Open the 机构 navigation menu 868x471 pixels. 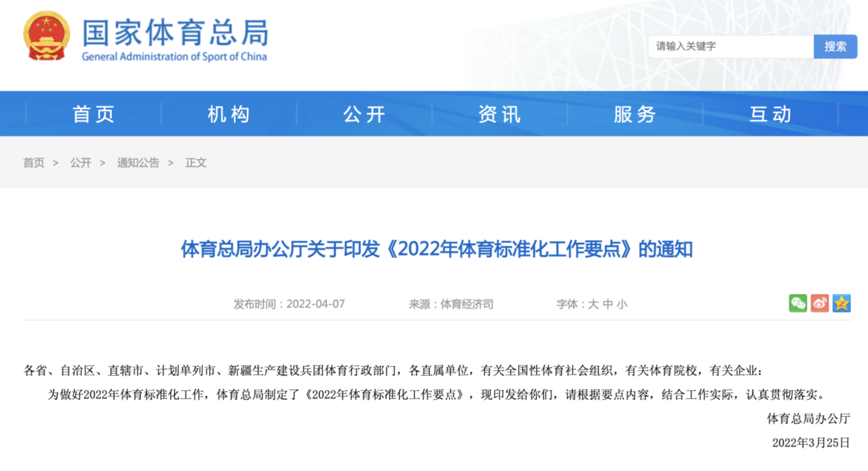pos(229,114)
